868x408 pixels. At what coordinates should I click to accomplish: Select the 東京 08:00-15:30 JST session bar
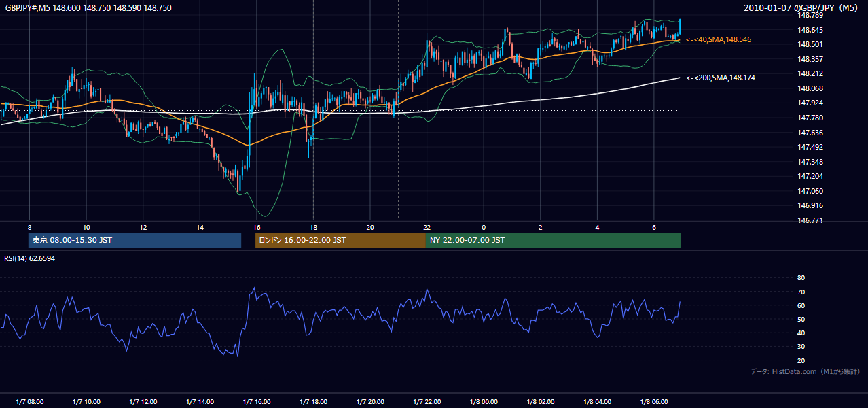[x=134, y=240]
